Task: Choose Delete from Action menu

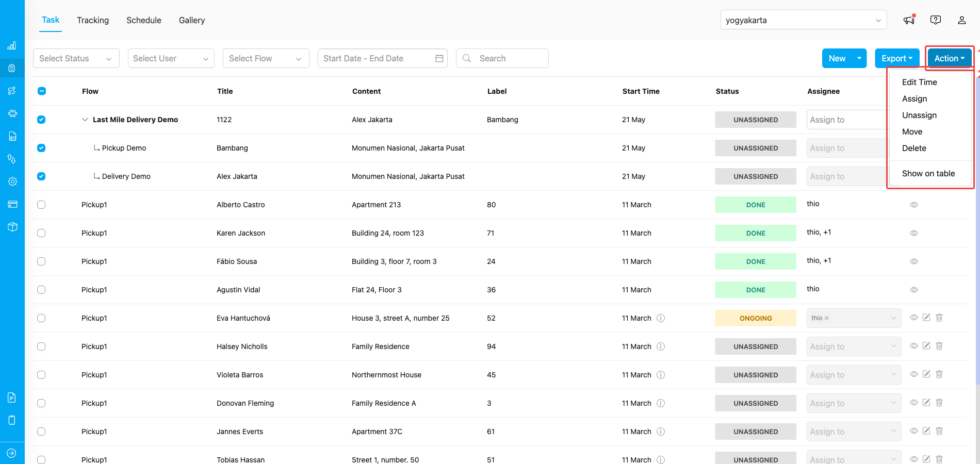Action: coord(914,148)
